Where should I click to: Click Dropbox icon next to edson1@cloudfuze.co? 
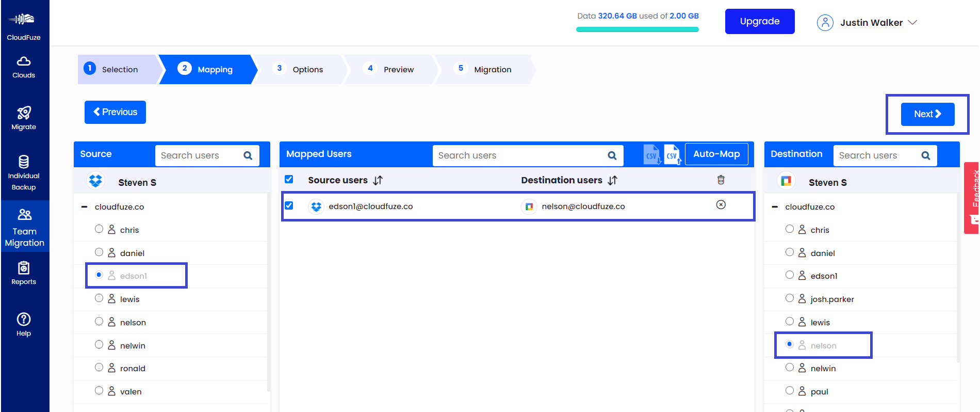tap(316, 207)
